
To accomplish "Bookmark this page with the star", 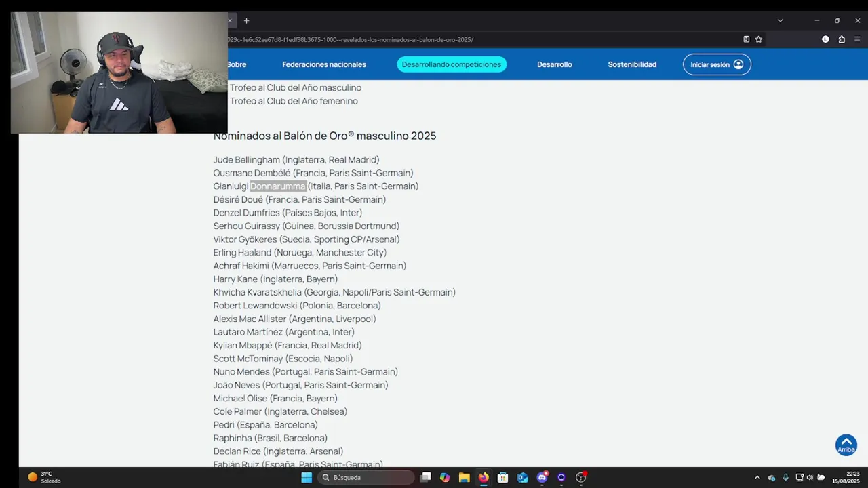I will point(759,39).
